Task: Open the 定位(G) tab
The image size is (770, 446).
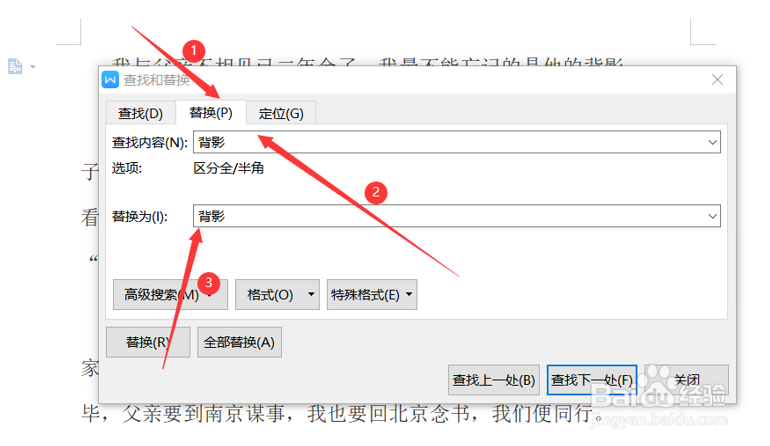Action: point(281,113)
